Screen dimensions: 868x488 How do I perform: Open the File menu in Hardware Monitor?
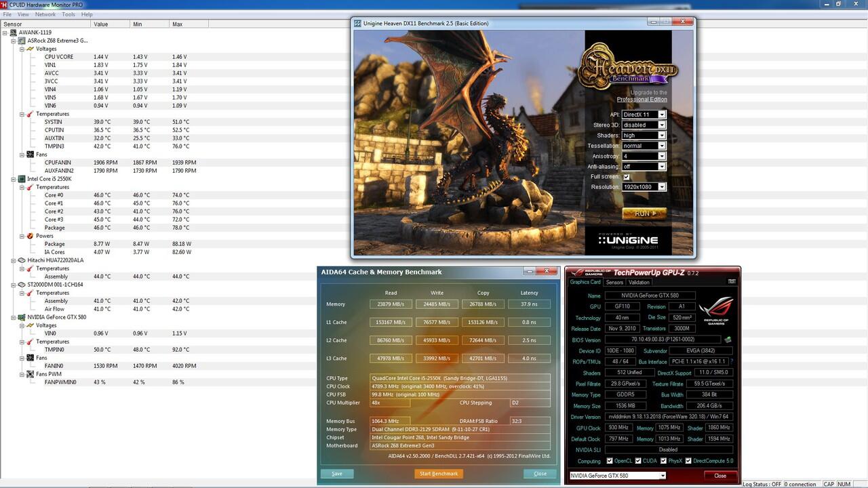click(7, 14)
